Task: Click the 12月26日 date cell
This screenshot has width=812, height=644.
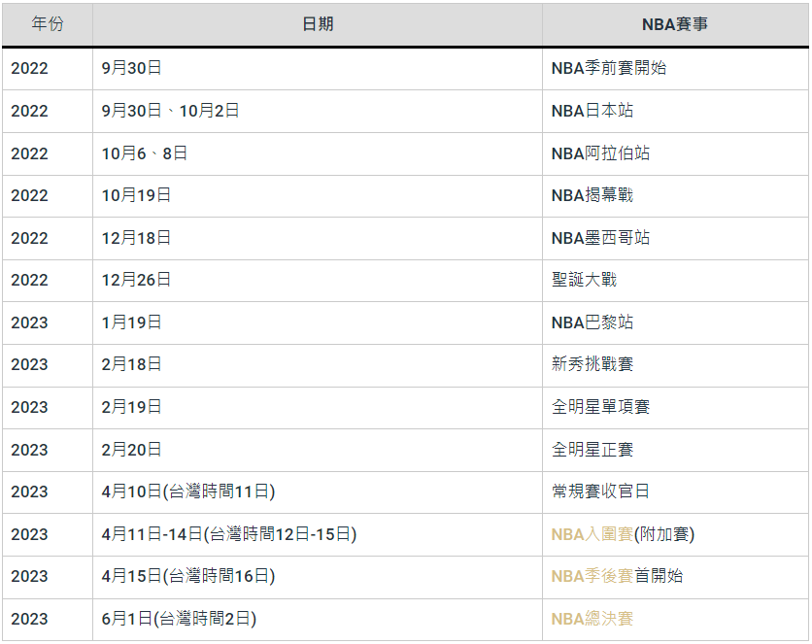Action: [x=136, y=280]
